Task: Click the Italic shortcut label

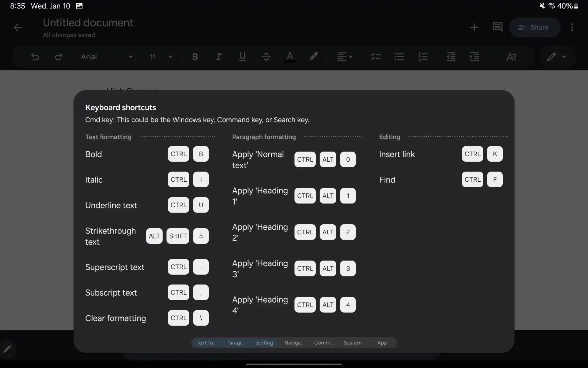Action: (x=94, y=180)
